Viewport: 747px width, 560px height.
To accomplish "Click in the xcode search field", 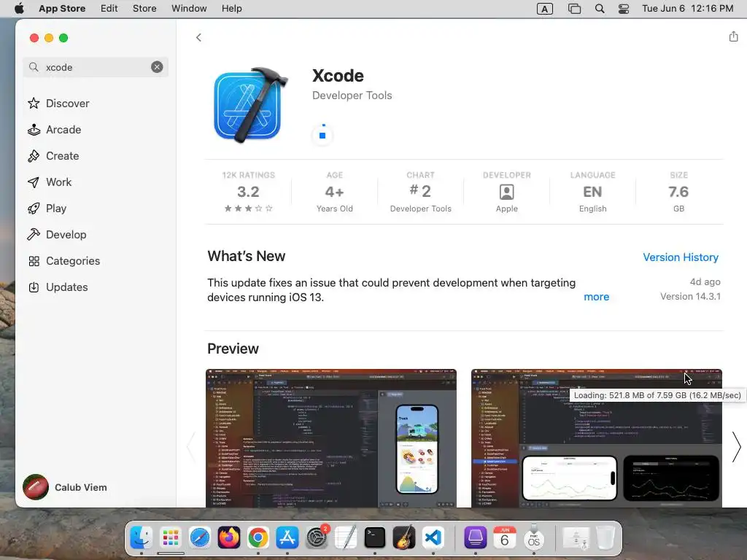I will point(96,67).
